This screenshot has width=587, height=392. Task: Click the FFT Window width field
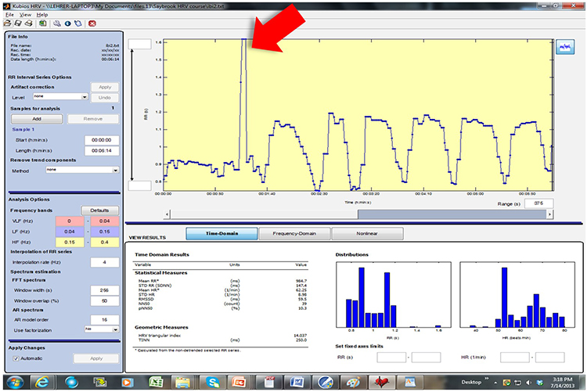click(x=105, y=290)
